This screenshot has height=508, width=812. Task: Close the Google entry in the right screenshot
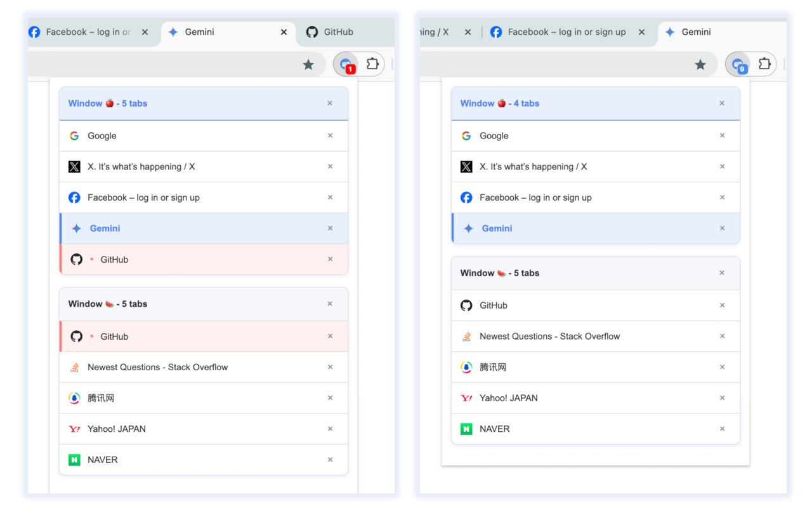[x=722, y=135]
